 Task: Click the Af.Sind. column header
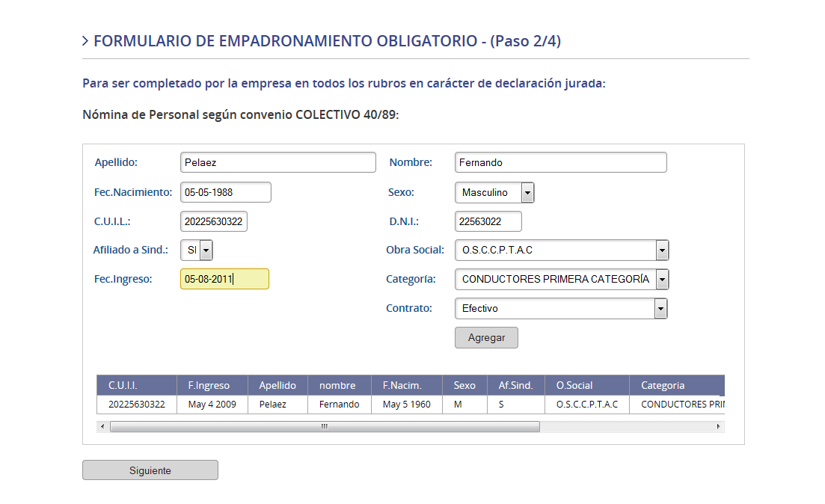pos(515,385)
